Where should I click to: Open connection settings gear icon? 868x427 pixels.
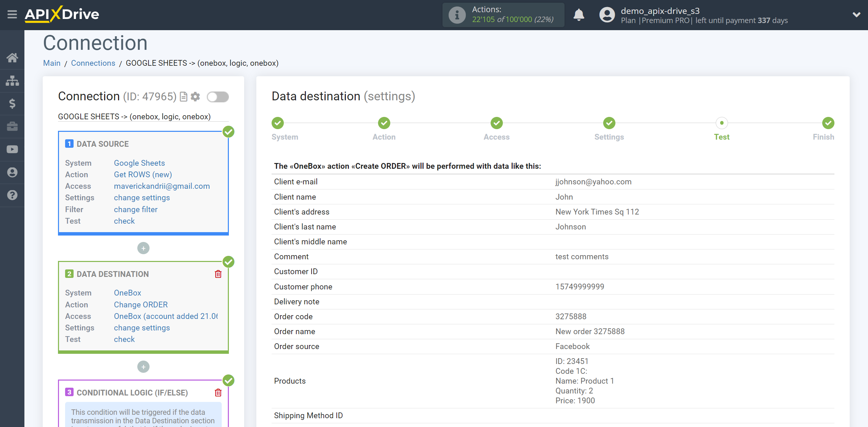[195, 97]
